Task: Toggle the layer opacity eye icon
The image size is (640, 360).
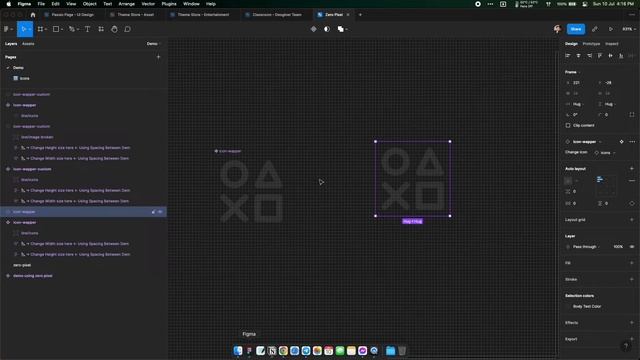Action: (x=632, y=247)
